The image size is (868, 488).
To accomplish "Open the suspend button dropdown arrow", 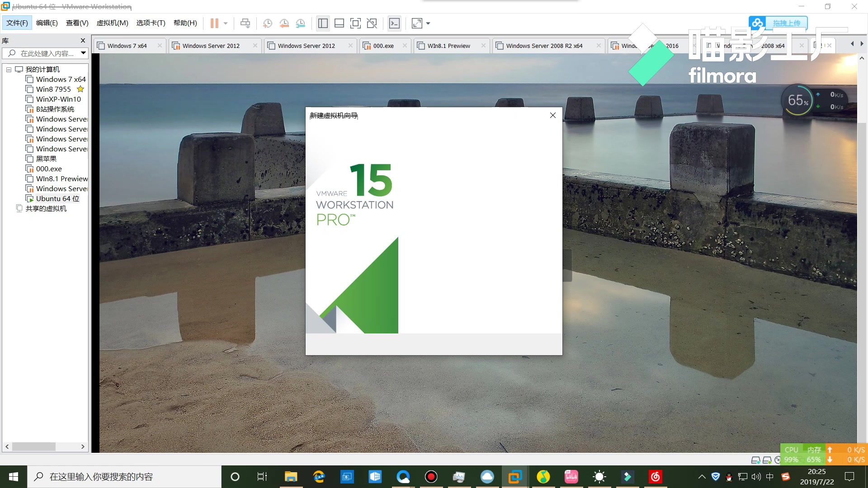I will coord(225,23).
